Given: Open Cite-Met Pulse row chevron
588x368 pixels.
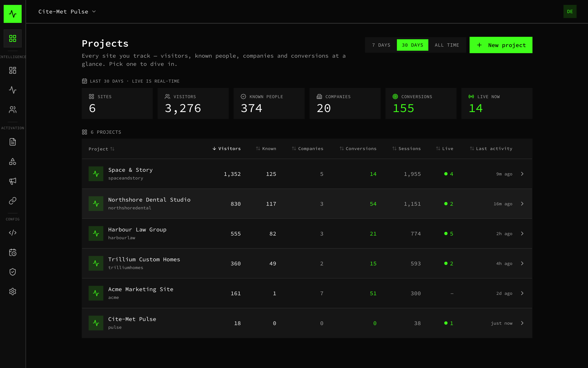Looking at the screenshot, I should (522, 323).
